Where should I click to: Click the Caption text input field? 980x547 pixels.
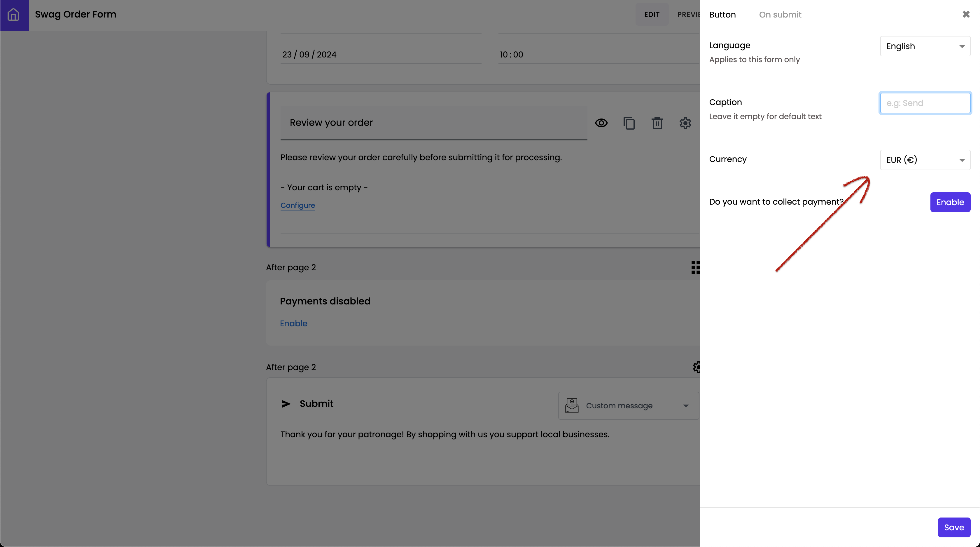(925, 103)
